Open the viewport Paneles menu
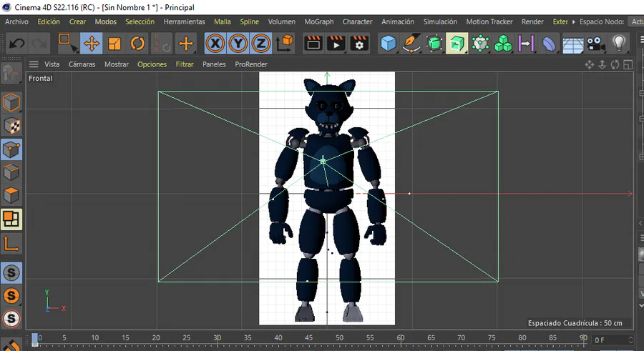 [x=214, y=64]
